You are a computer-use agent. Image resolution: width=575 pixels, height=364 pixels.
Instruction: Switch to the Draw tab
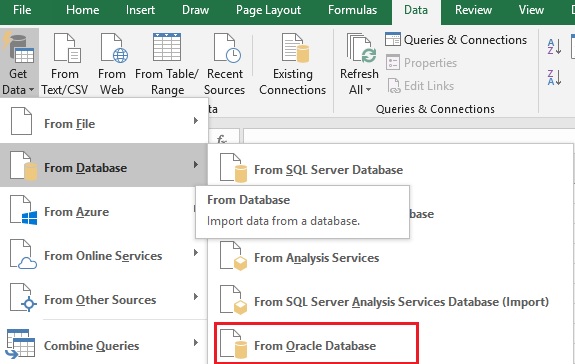[x=195, y=10]
